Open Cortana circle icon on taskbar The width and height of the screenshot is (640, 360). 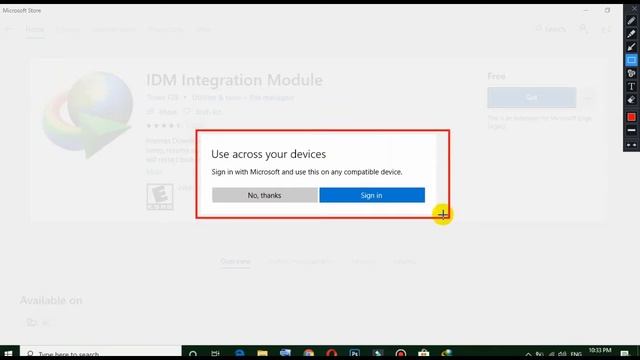coord(193,353)
